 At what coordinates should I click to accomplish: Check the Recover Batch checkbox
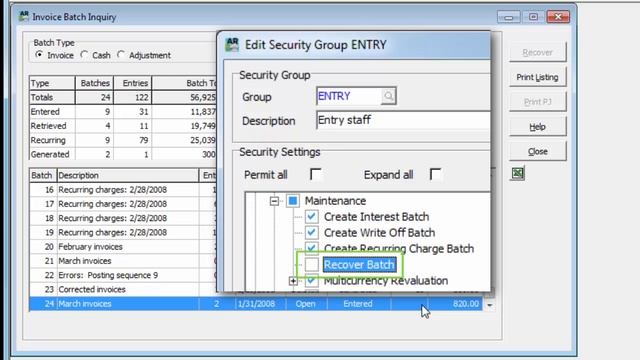pyautogui.click(x=311, y=264)
